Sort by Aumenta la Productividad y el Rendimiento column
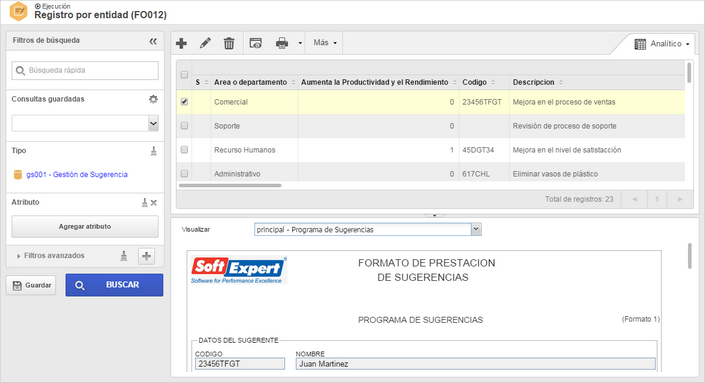Image resolution: width=705 pixels, height=383 pixels. pos(379,82)
